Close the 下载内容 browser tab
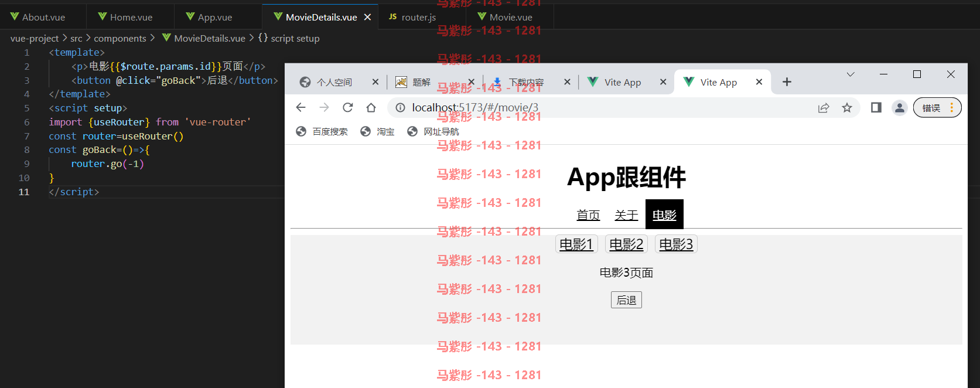The image size is (980, 388). (x=567, y=82)
